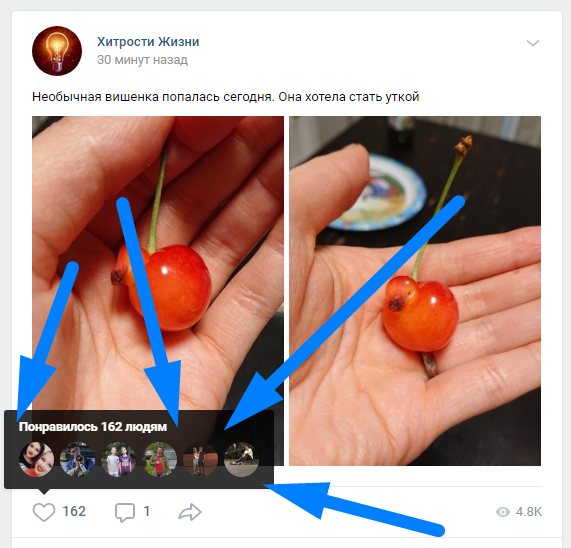Open the post via '30 минут назад' timestamp

tap(142, 60)
